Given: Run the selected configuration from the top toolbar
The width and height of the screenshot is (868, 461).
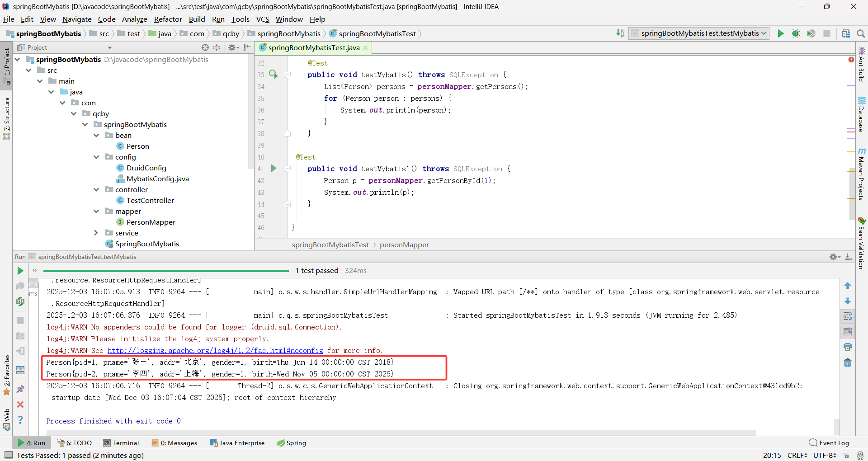Looking at the screenshot, I should pos(781,33).
